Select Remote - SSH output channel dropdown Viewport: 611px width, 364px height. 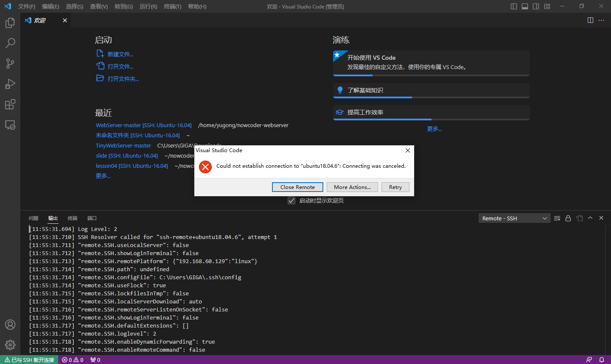point(514,218)
